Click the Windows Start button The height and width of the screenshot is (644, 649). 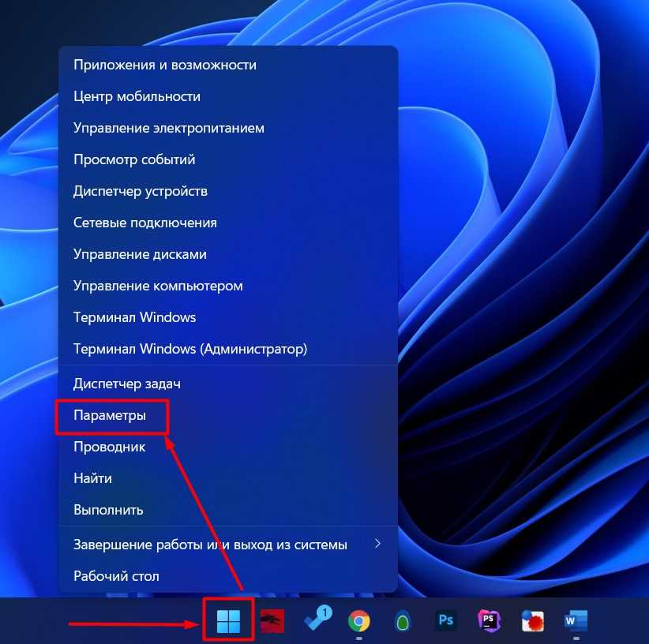point(228,621)
